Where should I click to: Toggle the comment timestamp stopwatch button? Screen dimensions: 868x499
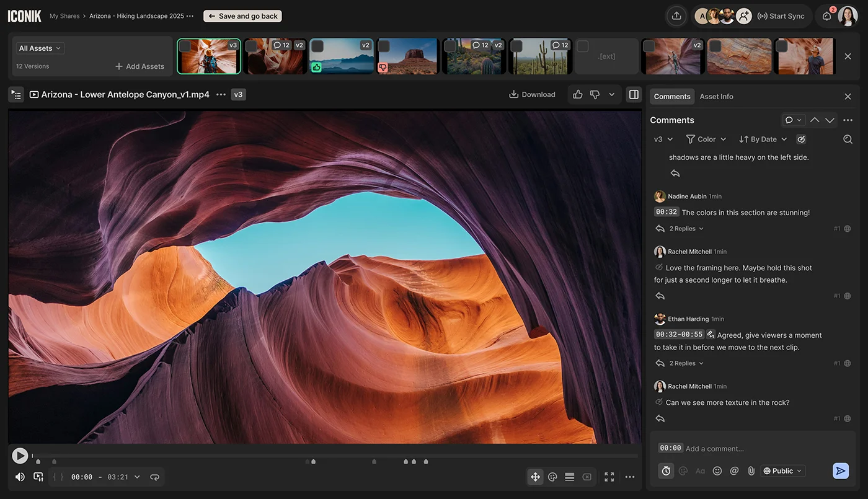(666, 471)
